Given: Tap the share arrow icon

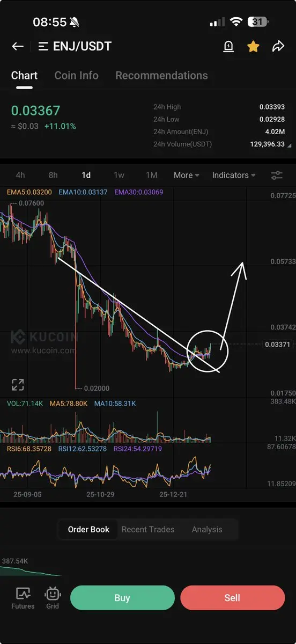Looking at the screenshot, I should [x=278, y=47].
